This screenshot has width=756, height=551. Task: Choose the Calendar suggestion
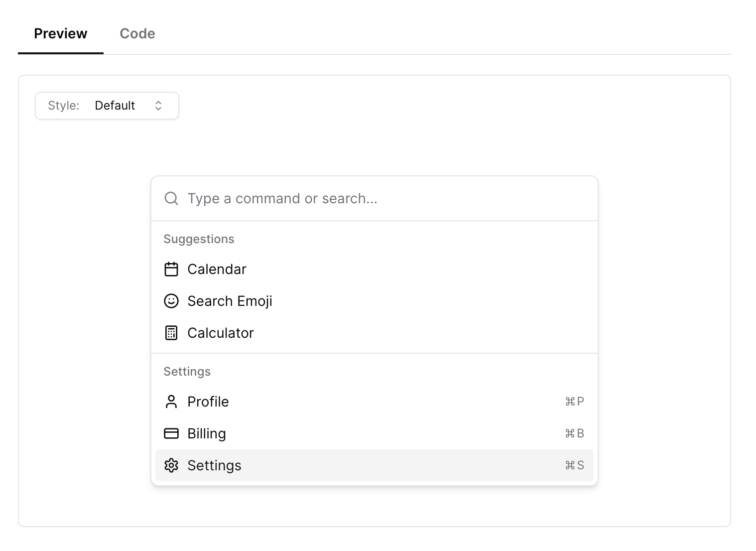(x=217, y=269)
